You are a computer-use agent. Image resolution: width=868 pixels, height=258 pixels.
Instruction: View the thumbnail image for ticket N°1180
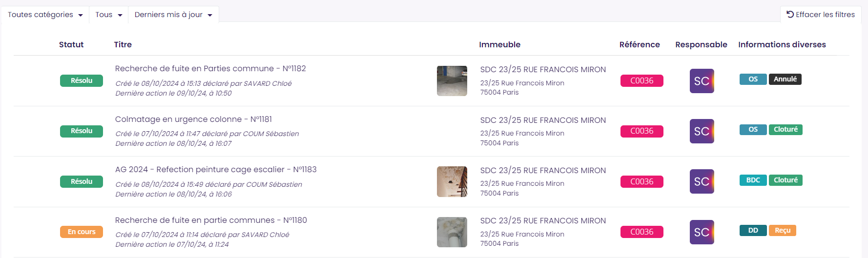coord(452,232)
